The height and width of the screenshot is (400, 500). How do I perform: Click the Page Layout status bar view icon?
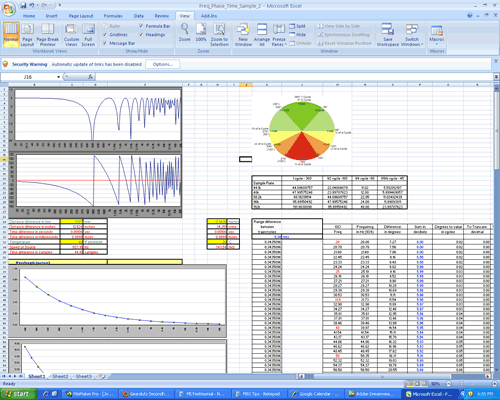[x=417, y=384]
